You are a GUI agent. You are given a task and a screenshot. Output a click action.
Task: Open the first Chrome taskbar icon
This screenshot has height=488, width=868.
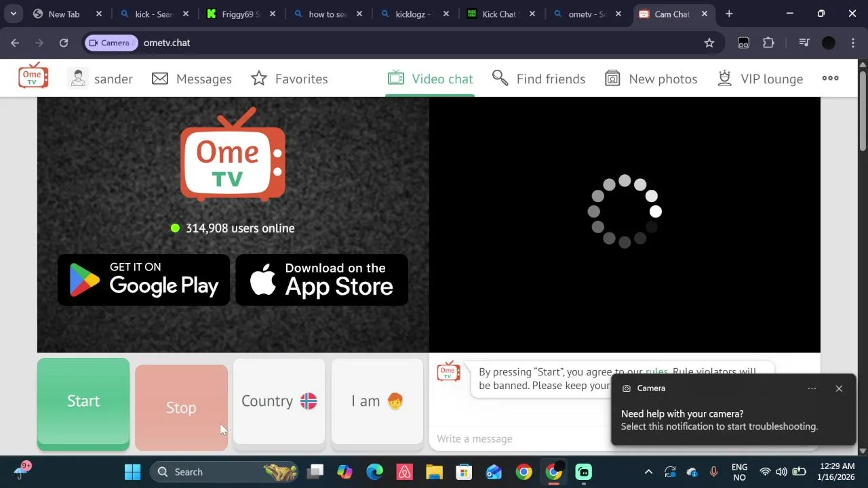click(524, 472)
